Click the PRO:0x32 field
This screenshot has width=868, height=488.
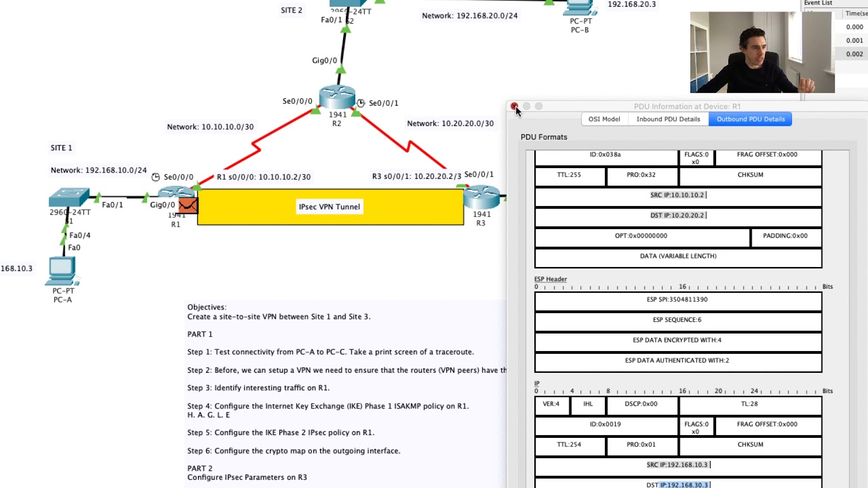[642, 175]
